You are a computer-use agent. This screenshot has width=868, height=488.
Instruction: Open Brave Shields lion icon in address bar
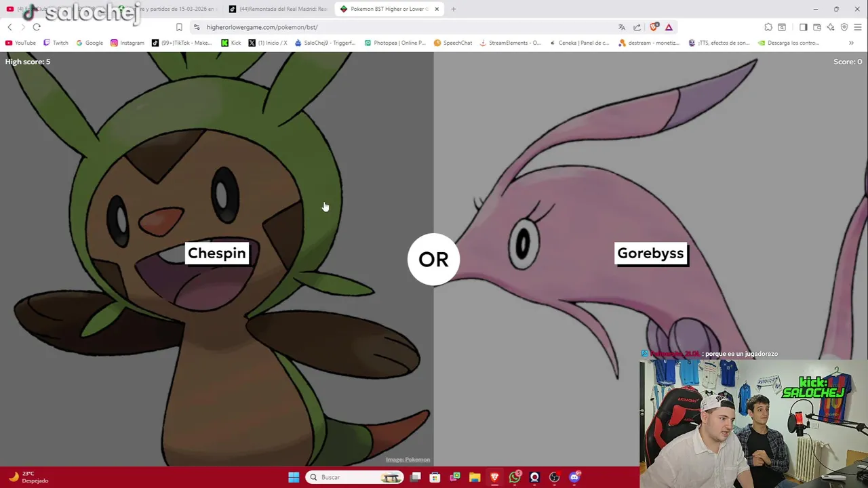[x=654, y=27]
